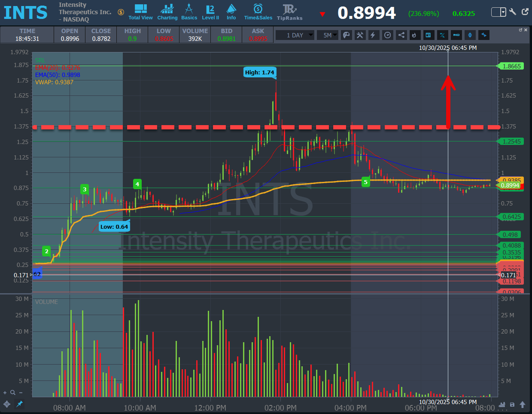532x414 pixels.
Task: Click the zoom-out minus icon at bottom left
Action: [x=21, y=393]
